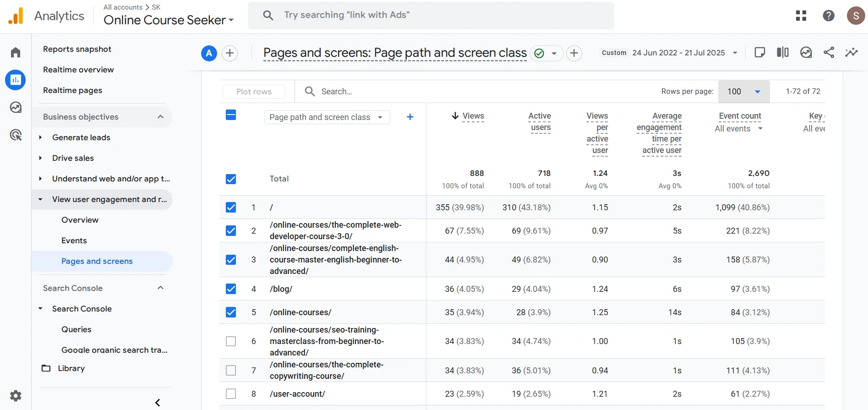The height and width of the screenshot is (410, 868).
Task: Check the row 8 /user-account/ checkbox
Action: pos(231,394)
